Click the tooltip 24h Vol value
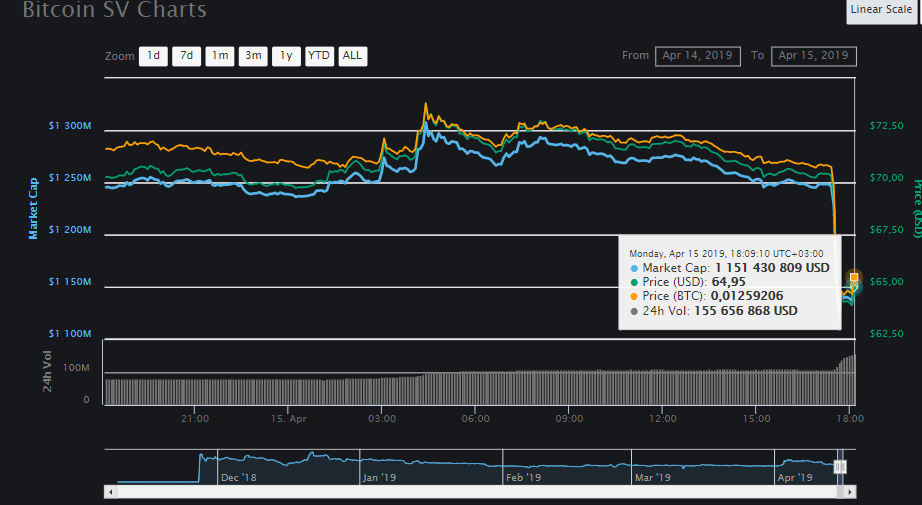The height and width of the screenshot is (505, 922). click(x=746, y=311)
